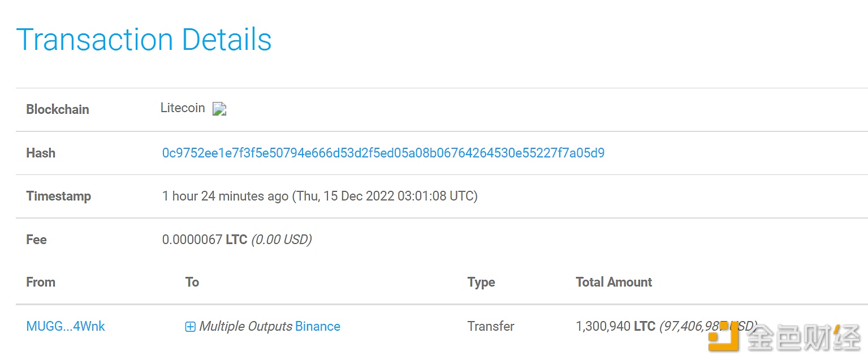
Task: Expand the Multiple Outputs plus icon
Action: pos(191,327)
